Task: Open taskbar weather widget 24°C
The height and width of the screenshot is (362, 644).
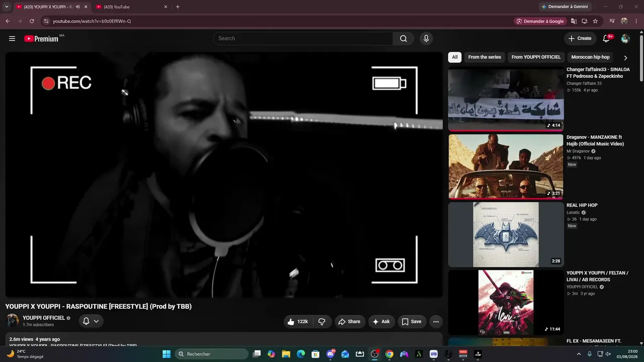Action: coord(24,354)
